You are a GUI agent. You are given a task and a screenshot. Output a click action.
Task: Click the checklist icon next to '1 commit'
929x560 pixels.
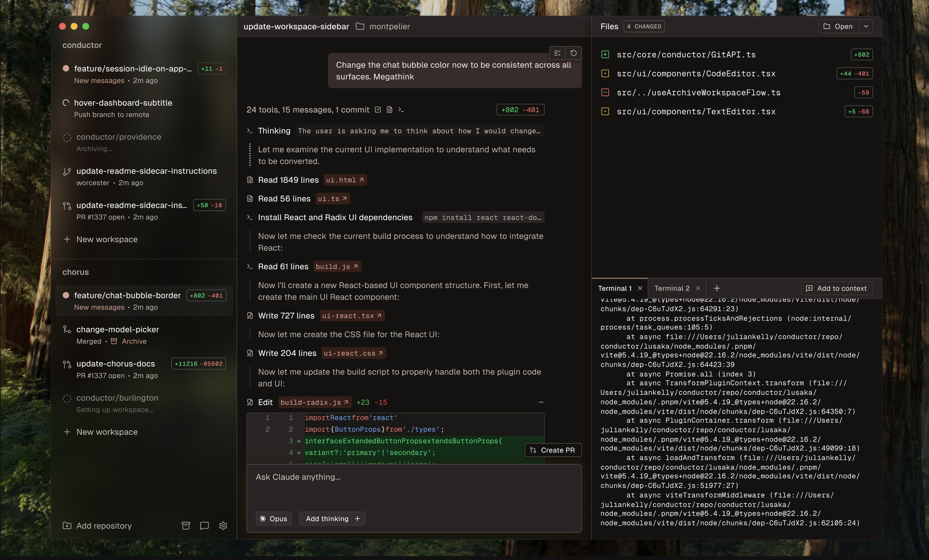point(378,110)
